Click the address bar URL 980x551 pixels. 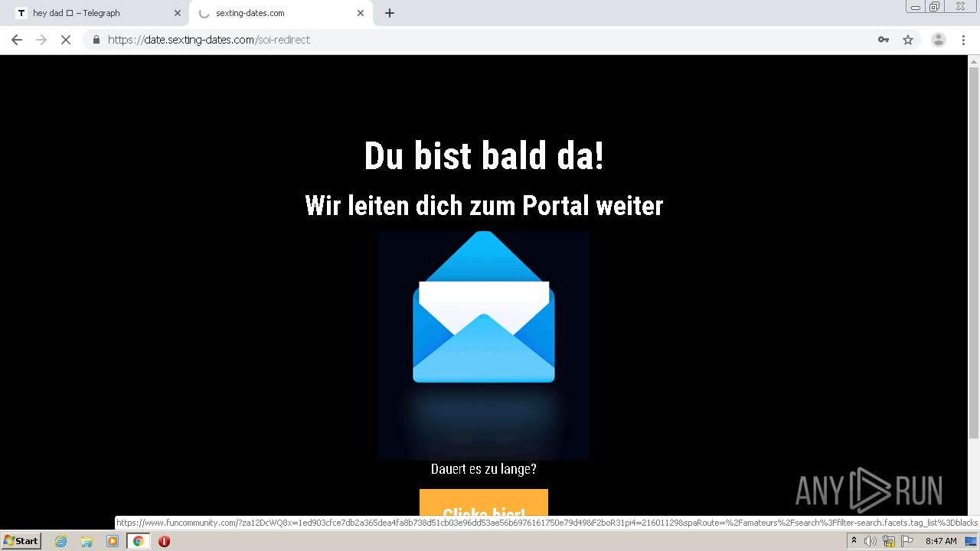209,40
